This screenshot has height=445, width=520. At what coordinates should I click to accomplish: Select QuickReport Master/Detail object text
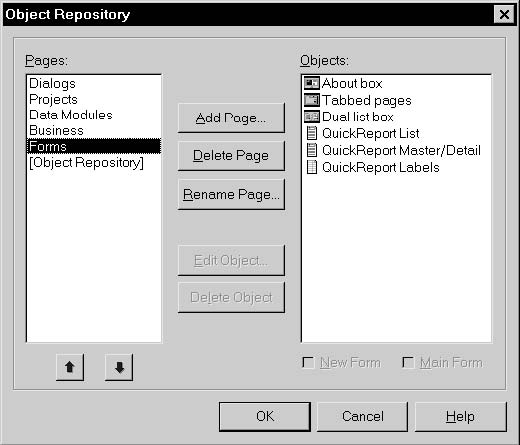point(401,150)
